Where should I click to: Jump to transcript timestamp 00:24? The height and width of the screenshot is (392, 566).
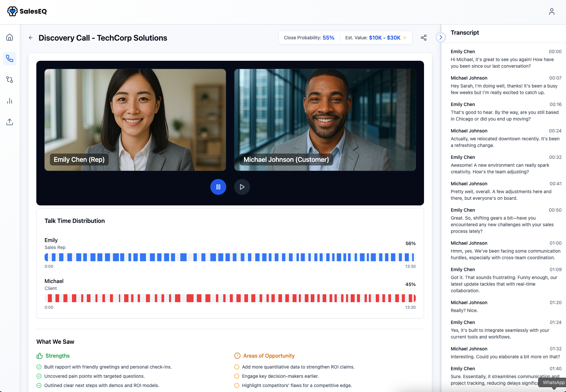(555, 131)
